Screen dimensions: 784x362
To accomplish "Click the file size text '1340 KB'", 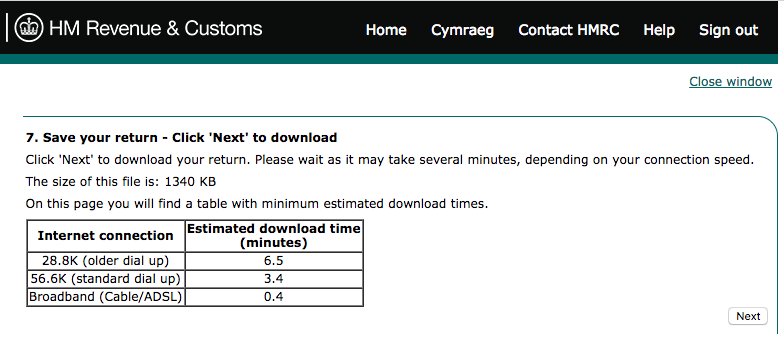I will [x=190, y=182].
